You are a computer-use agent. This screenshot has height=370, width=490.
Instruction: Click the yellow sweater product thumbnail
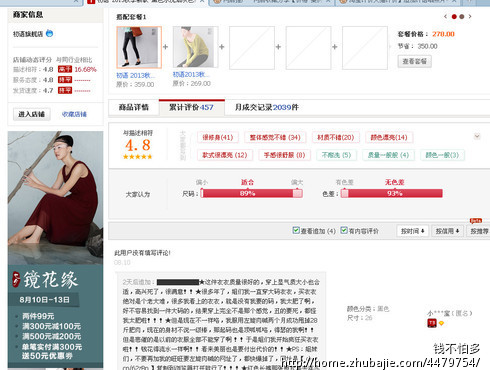click(195, 47)
